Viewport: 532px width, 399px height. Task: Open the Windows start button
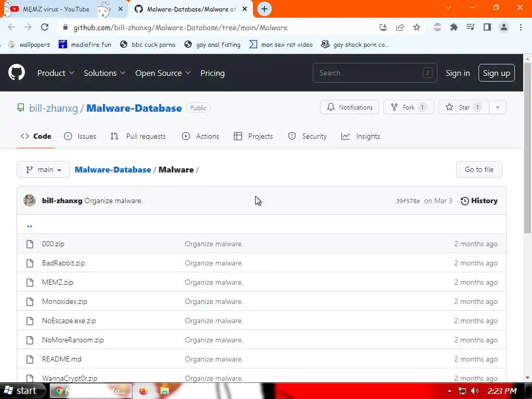(x=22, y=391)
